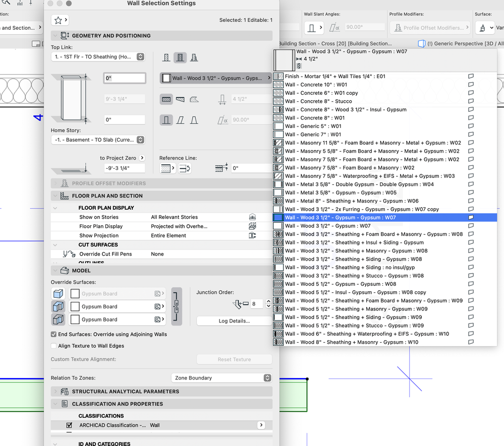Enable Align Texture to Wall Edges

click(x=53, y=346)
